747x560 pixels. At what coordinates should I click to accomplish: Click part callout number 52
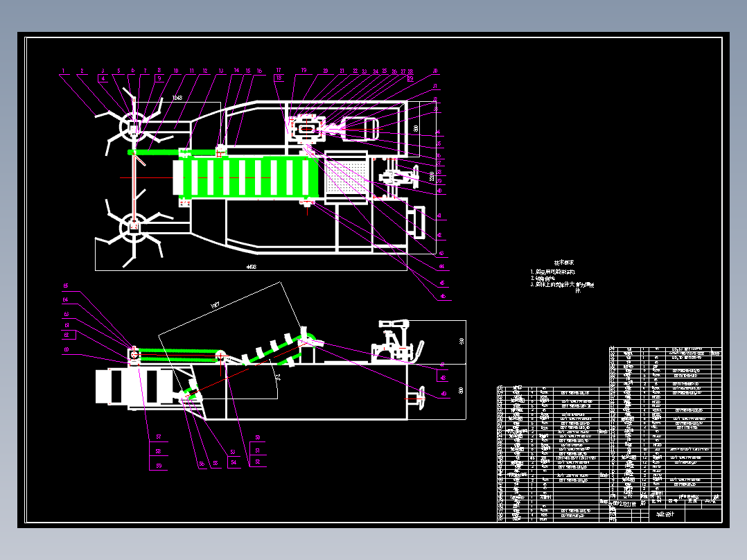(258, 462)
